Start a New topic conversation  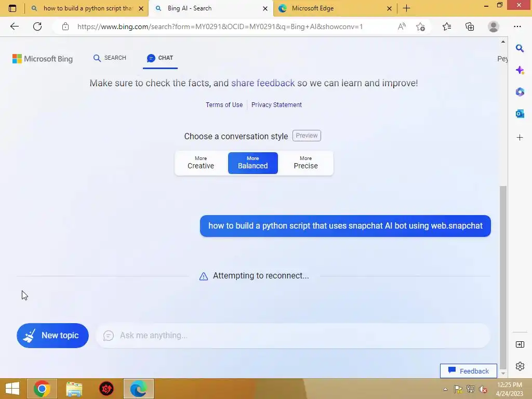52,336
